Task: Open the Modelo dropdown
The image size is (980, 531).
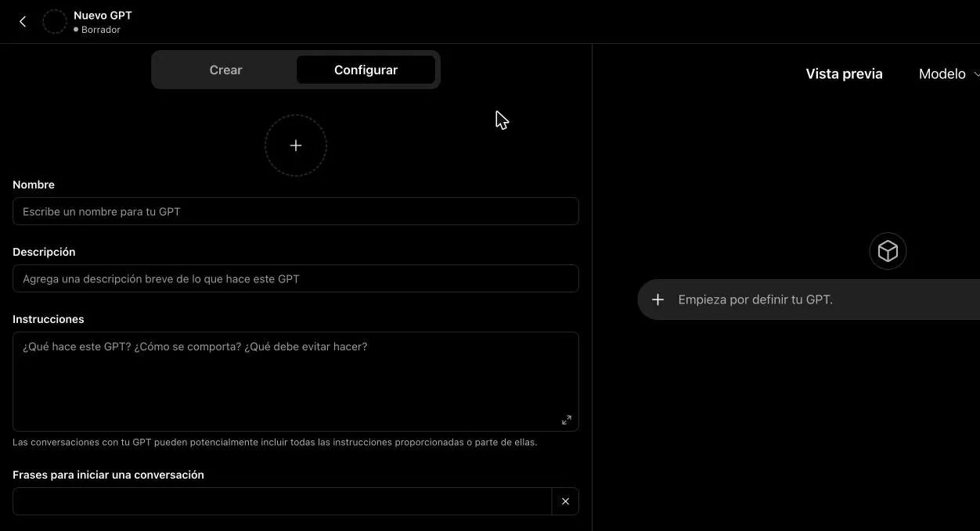Action: (x=949, y=74)
